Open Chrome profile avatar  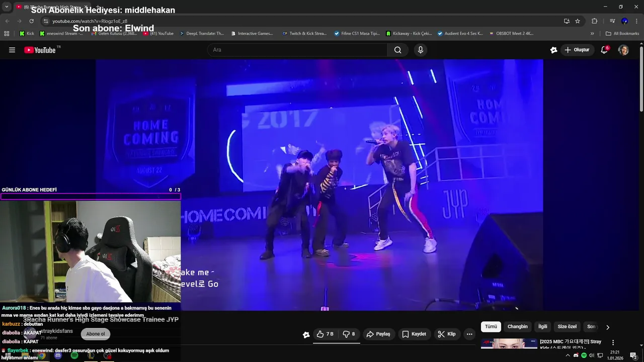point(624,21)
